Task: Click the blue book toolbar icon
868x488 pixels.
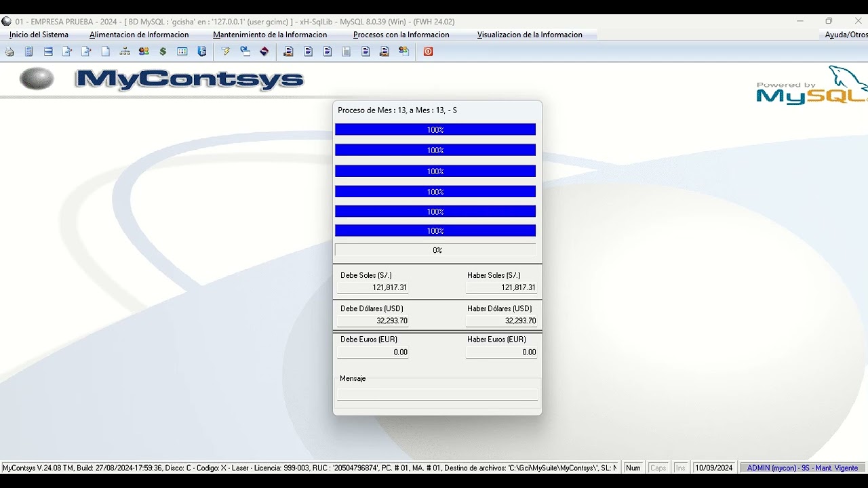Action: coord(201,52)
